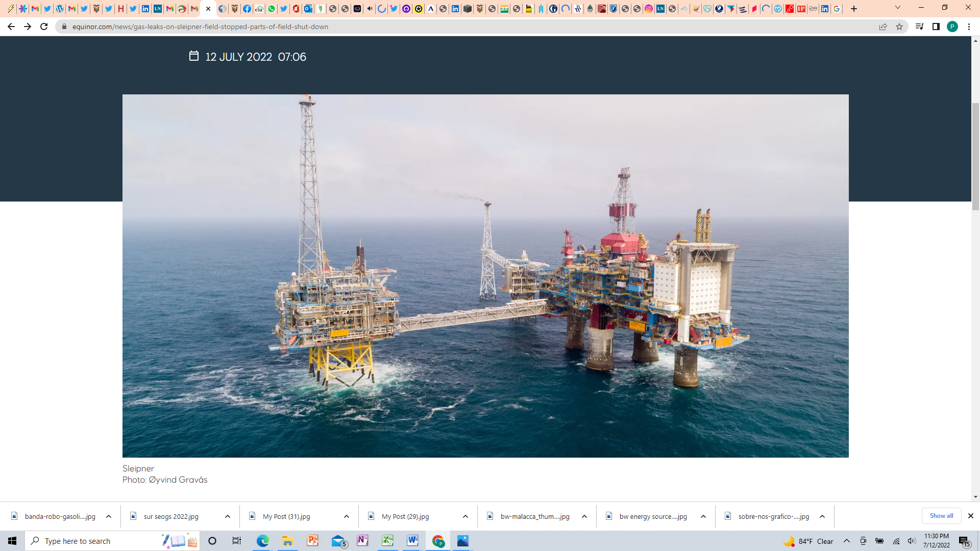This screenshot has height=551, width=980.
Task: Expand options for banda-robo-gasoli download
Action: coord(109,516)
